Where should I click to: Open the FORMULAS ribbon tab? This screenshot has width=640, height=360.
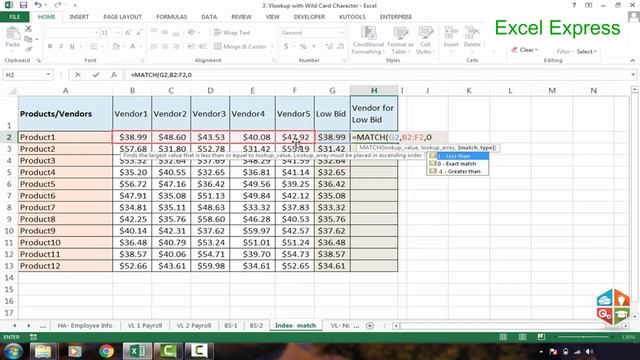171,17
